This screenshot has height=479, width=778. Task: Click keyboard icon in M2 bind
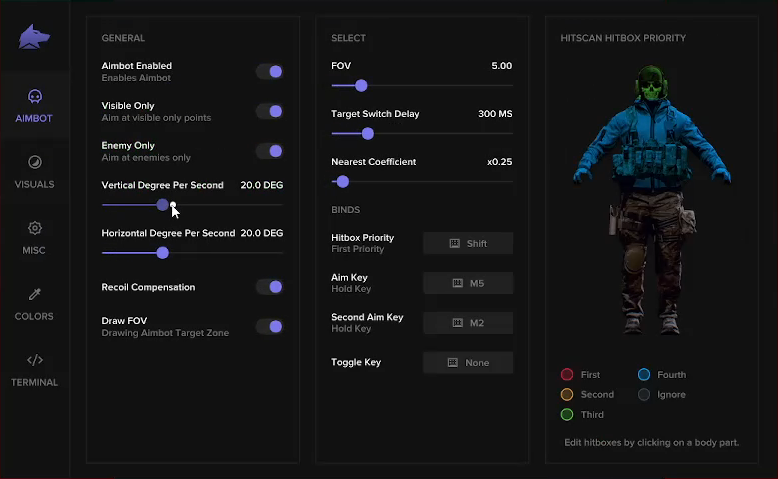pos(457,323)
